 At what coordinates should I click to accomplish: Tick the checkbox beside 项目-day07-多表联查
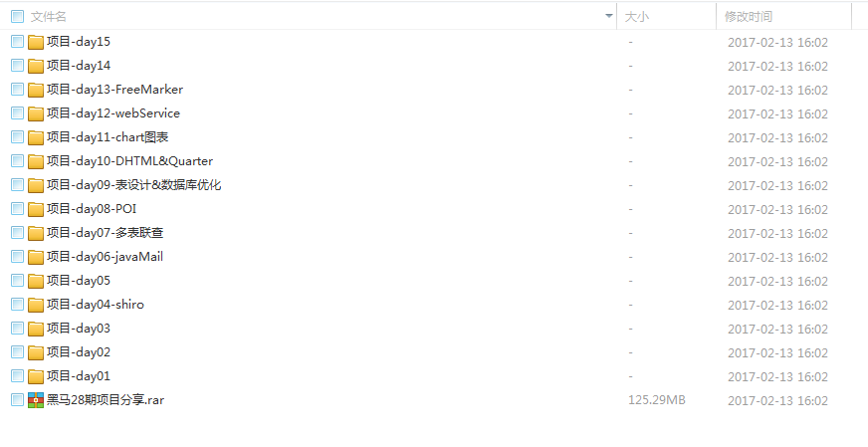click(18, 233)
